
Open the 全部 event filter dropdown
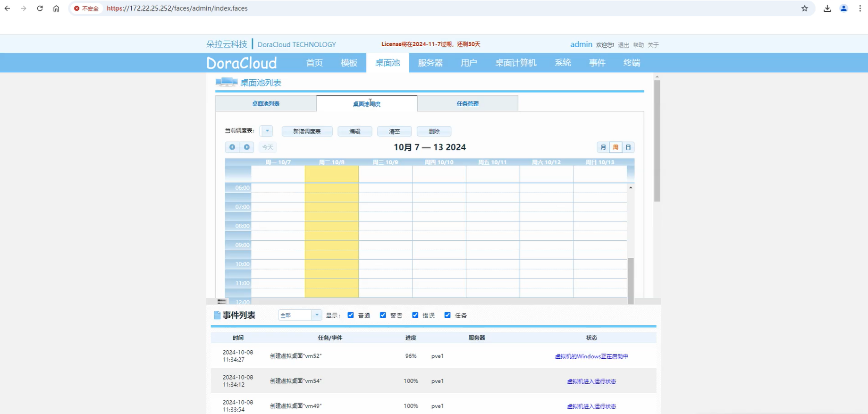point(300,315)
